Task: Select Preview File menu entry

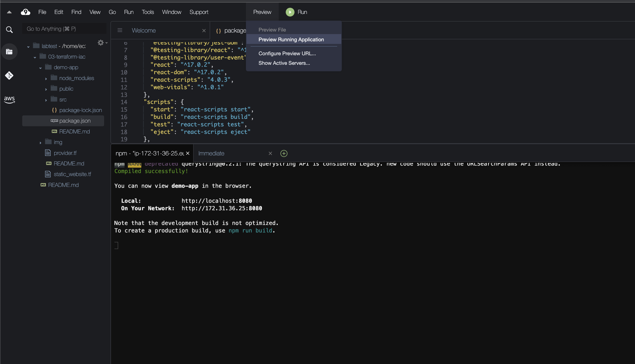Action: point(294,30)
